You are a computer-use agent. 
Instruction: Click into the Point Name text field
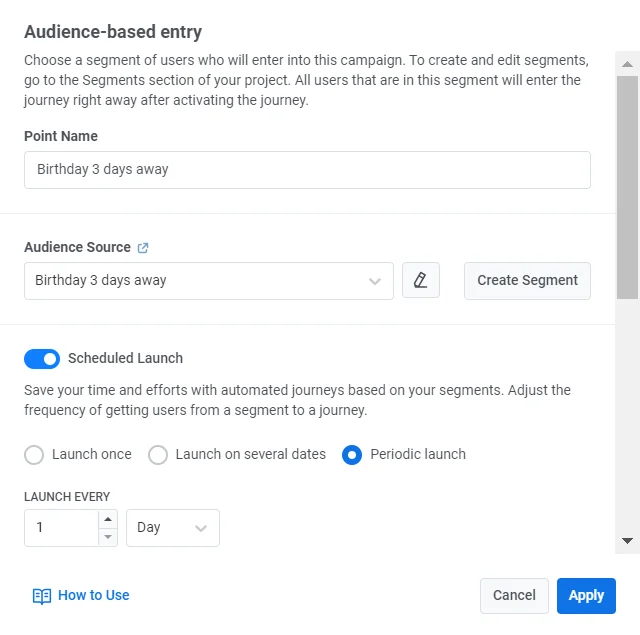tap(307, 170)
